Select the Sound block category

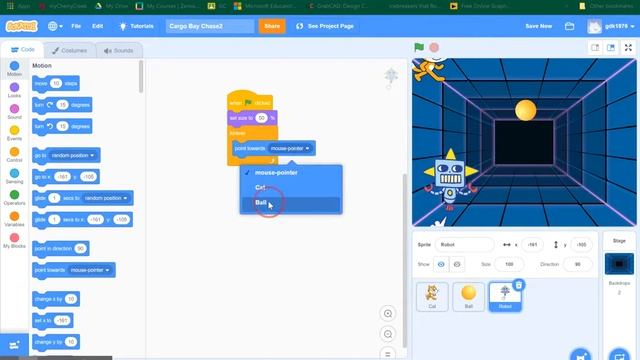click(14, 112)
